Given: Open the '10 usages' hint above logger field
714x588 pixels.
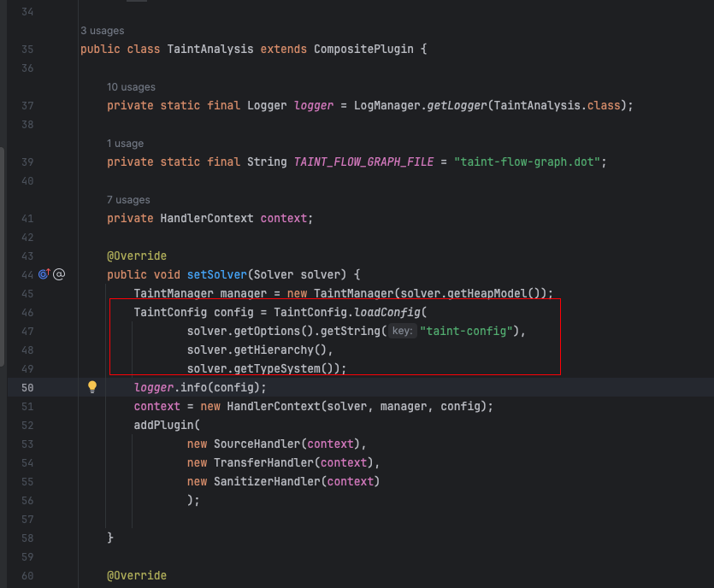Looking at the screenshot, I should coord(131,87).
